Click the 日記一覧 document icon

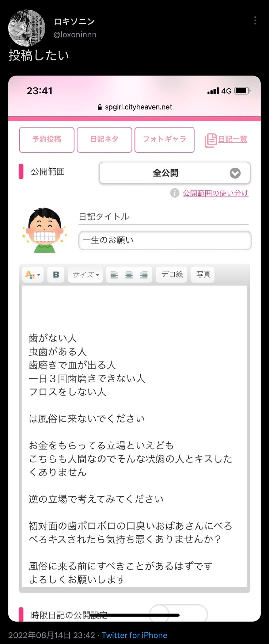[211, 140]
